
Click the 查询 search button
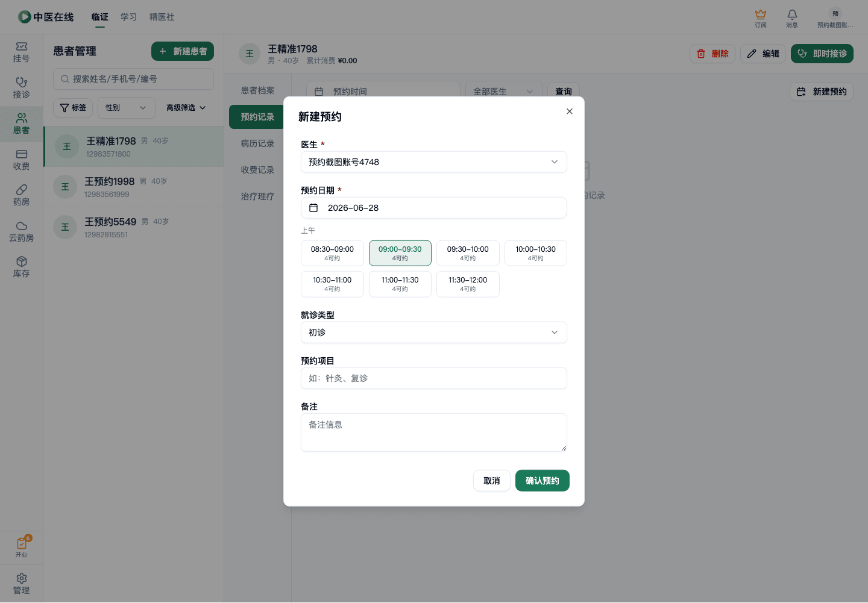tap(564, 92)
